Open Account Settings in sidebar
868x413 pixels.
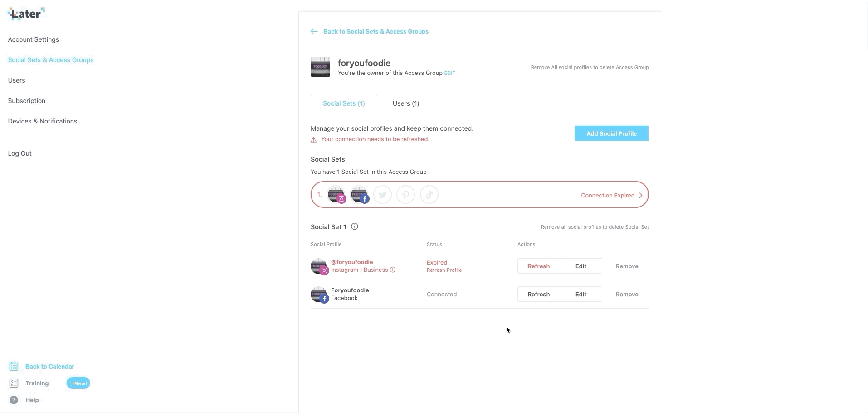coord(34,39)
